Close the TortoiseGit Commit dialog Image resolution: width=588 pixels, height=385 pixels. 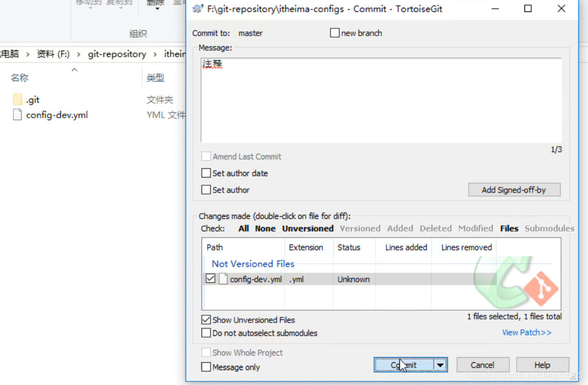(x=561, y=9)
